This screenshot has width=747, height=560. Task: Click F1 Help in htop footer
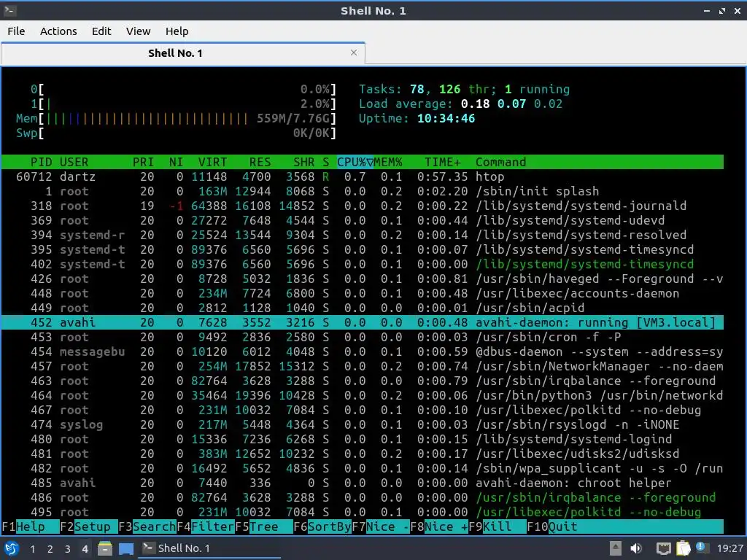click(31, 526)
